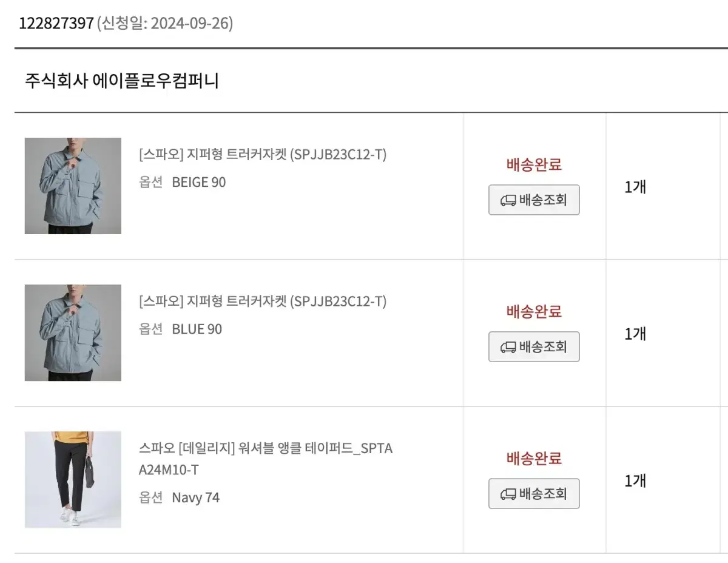Open the Navy 74 tapered pants thumbnail
Image resolution: width=728 pixels, height=563 pixels.
(73, 480)
